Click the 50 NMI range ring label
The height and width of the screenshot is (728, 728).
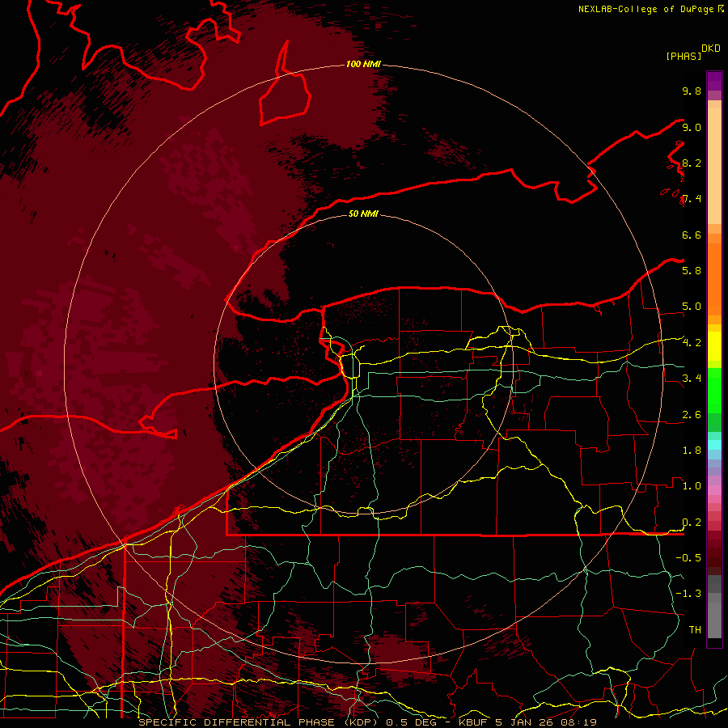(363, 214)
